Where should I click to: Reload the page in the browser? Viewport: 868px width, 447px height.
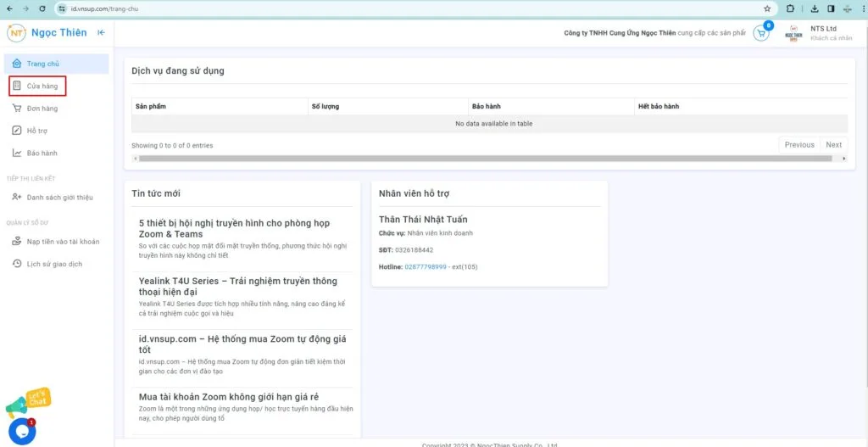42,8
